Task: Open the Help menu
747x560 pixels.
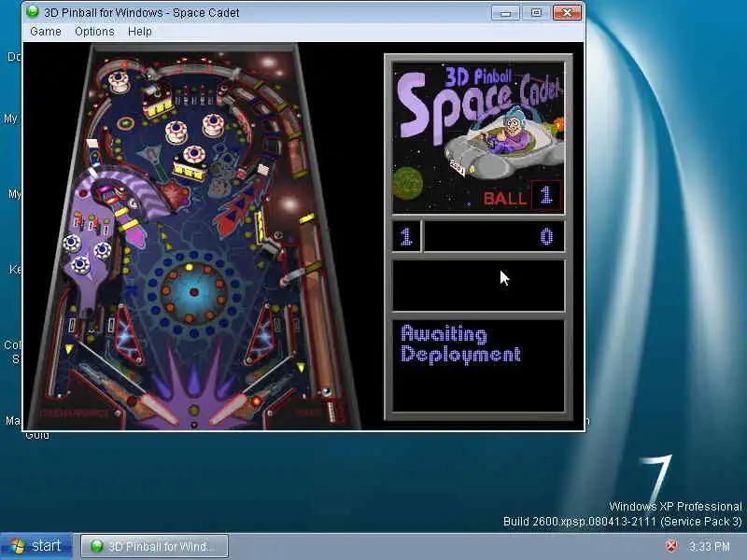Action: coord(139,32)
